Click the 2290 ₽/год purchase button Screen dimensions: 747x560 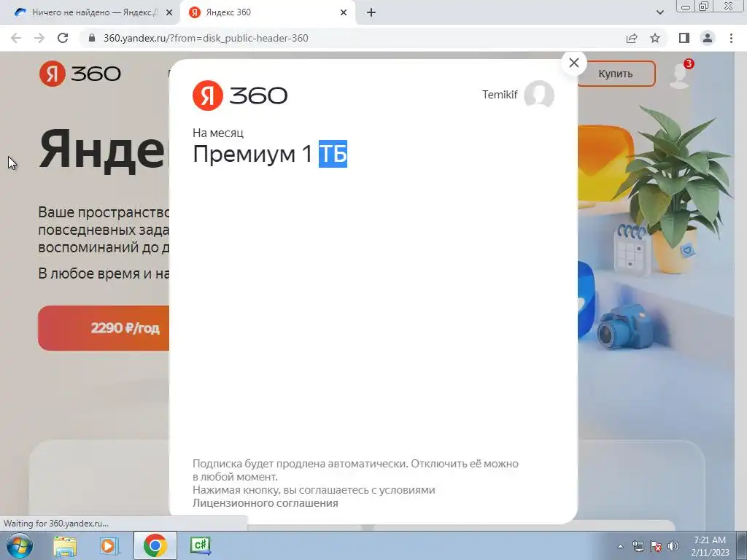pyautogui.click(x=104, y=328)
